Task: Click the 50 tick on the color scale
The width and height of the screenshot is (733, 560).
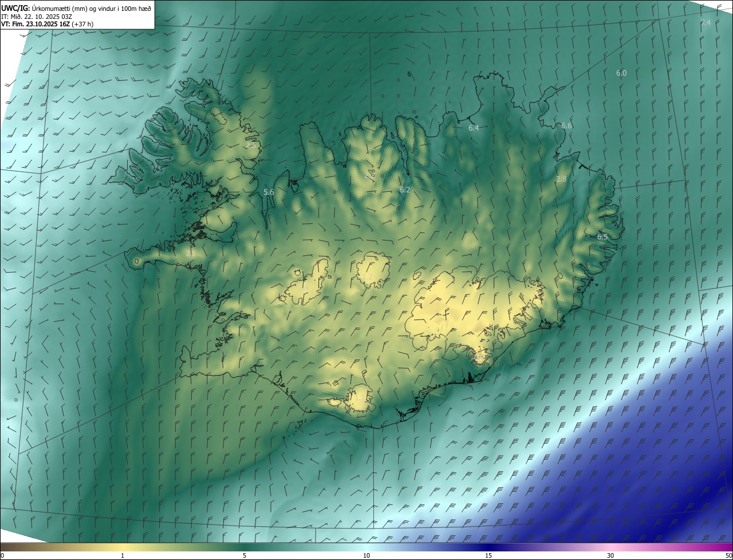Action: [x=728, y=555]
